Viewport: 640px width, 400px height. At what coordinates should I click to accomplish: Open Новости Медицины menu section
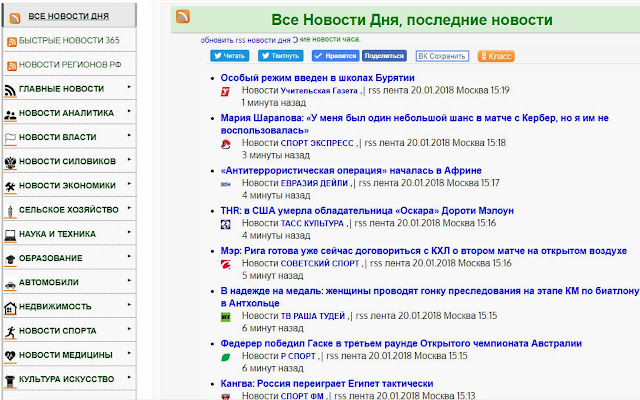coord(69,355)
